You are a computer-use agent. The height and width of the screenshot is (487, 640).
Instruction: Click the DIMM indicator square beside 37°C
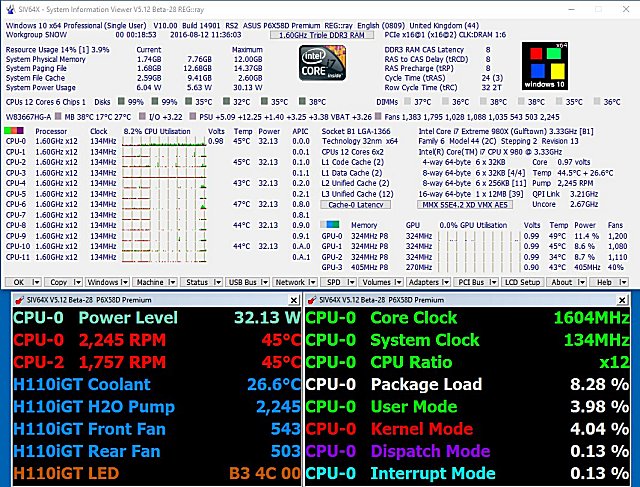click(407, 101)
